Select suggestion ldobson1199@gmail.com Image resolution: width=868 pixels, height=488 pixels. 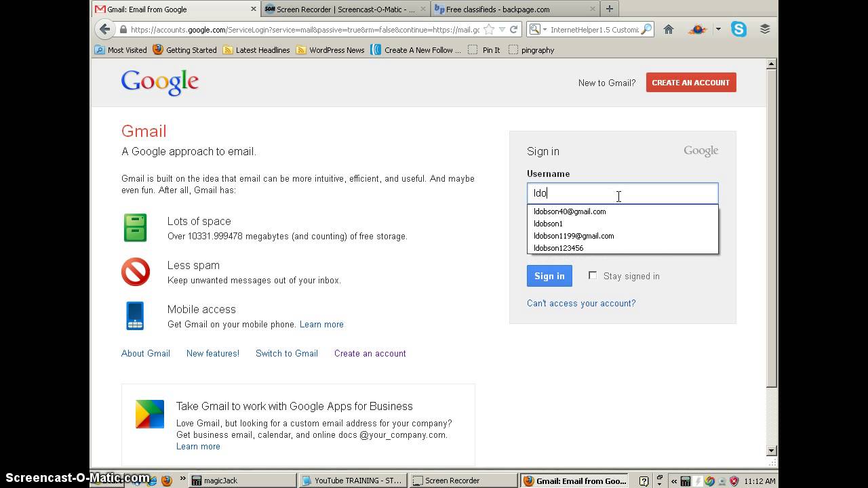(623, 236)
